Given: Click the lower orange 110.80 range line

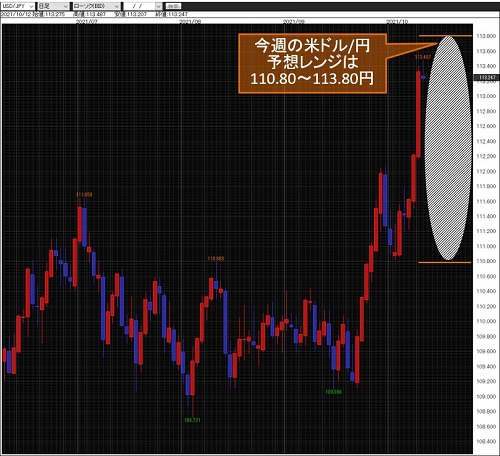Looking at the screenshot, I should [445, 262].
